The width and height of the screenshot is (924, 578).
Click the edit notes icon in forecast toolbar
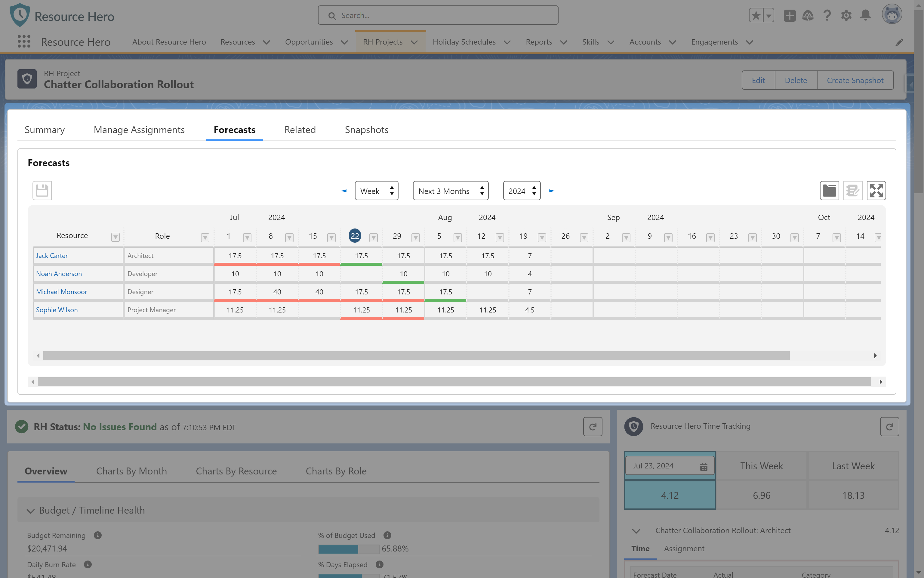click(x=853, y=190)
